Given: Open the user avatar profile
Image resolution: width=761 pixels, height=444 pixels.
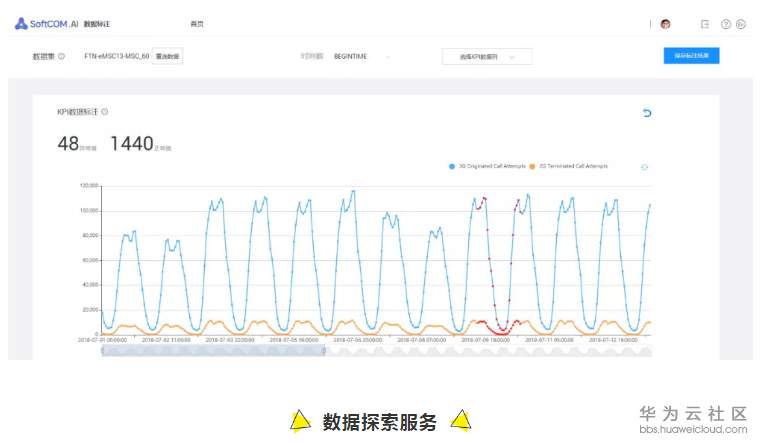Looking at the screenshot, I should pos(665,24).
